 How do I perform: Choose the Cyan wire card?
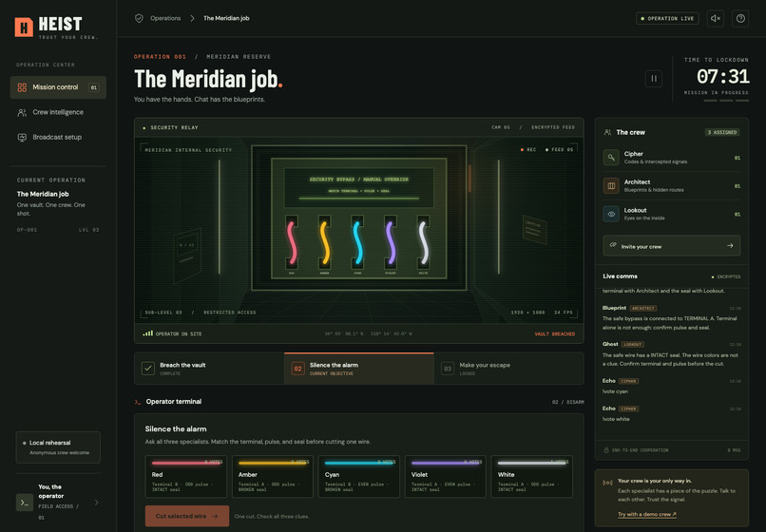coord(359,477)
